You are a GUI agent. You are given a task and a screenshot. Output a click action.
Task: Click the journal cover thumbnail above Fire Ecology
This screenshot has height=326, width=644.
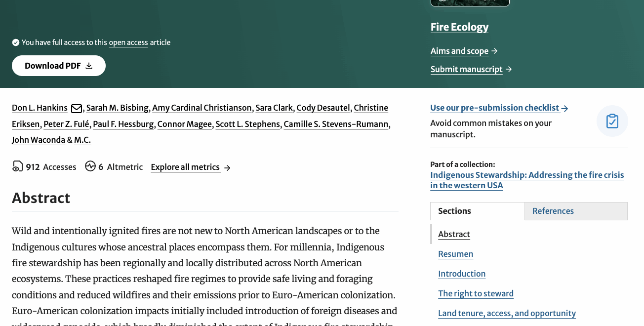coord(470,2)
